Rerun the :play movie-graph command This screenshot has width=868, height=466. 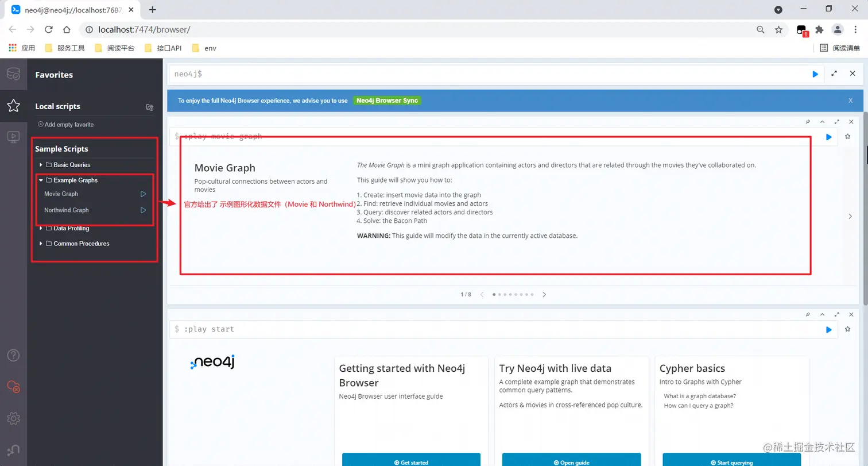pyautogui.click(x=828, y=137)
